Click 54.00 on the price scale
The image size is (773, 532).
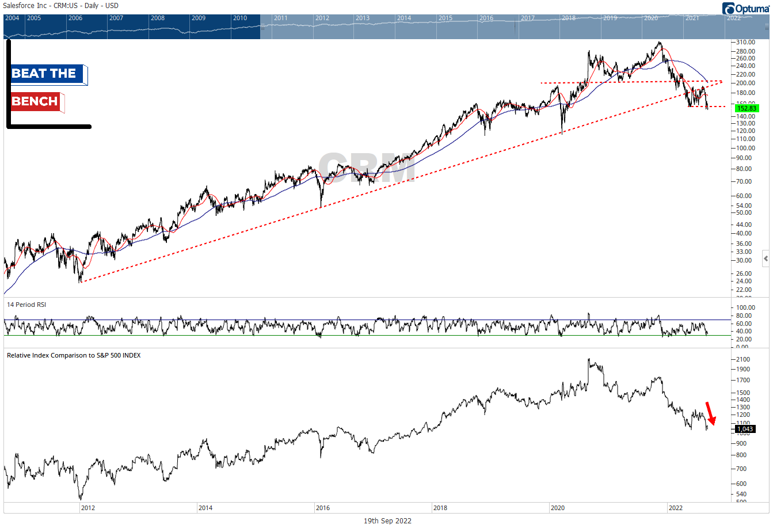click(744, 206)
